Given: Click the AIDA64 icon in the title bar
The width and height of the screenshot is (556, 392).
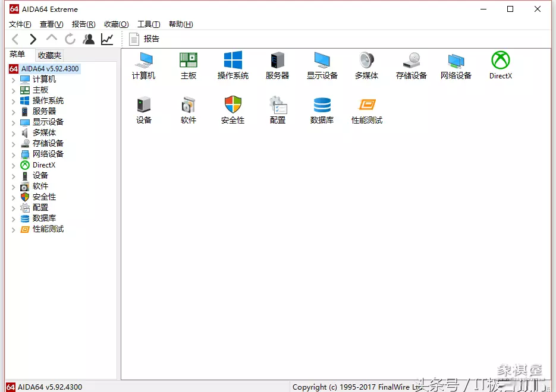Looking at the screenshot, I should click(x=14, y=9).
